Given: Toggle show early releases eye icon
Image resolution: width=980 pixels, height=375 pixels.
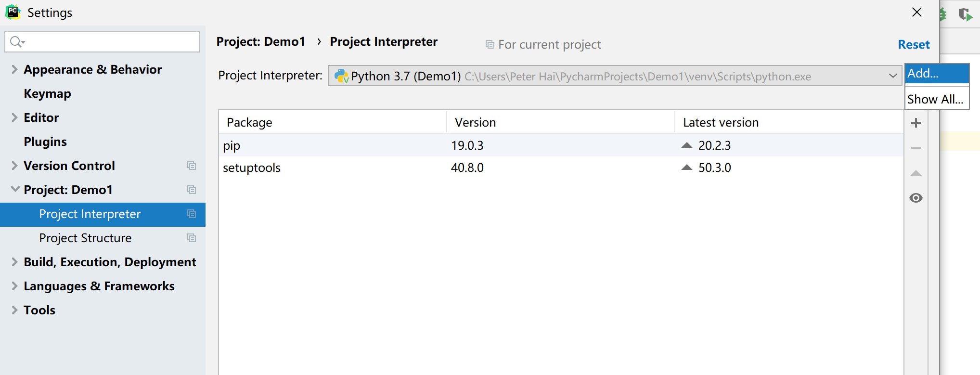Looking at the screenshot, I should tap(916, 198).
